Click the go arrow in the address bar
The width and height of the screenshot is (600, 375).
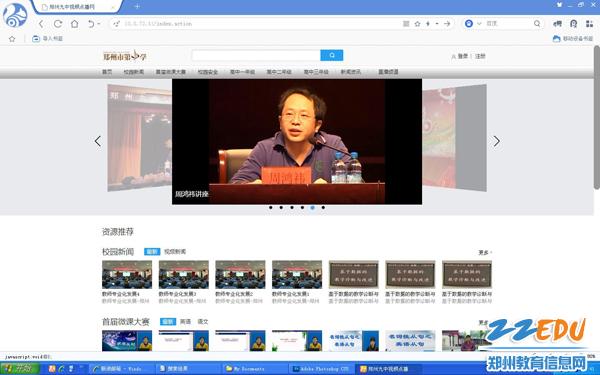(447, 24)
